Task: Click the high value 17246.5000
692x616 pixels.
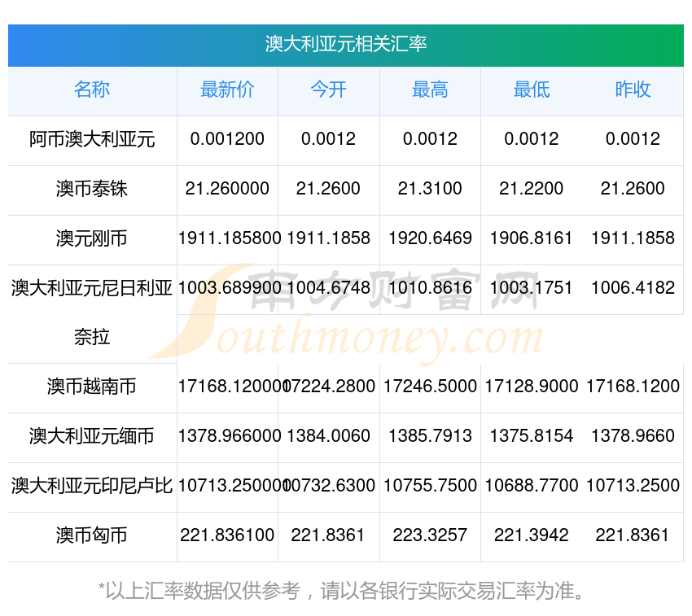Action: 430,387
